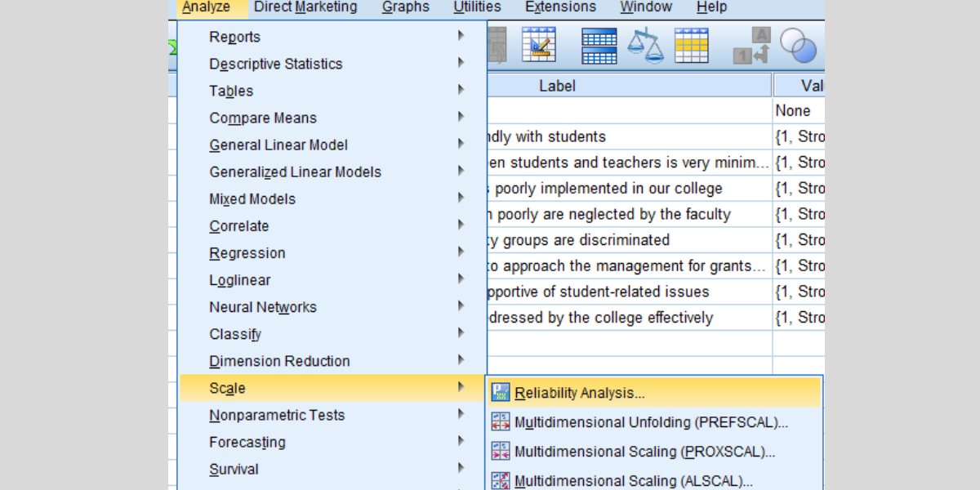Screen dimensions: 980x490
Task: Expand the Compare Means submenu arrow
Action: coord(461,117)
